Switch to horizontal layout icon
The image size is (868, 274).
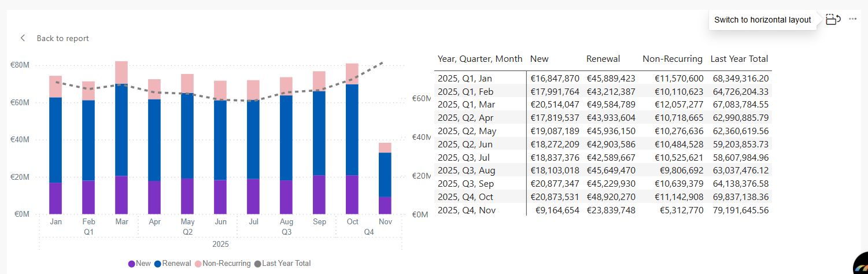tap(833, 20)
